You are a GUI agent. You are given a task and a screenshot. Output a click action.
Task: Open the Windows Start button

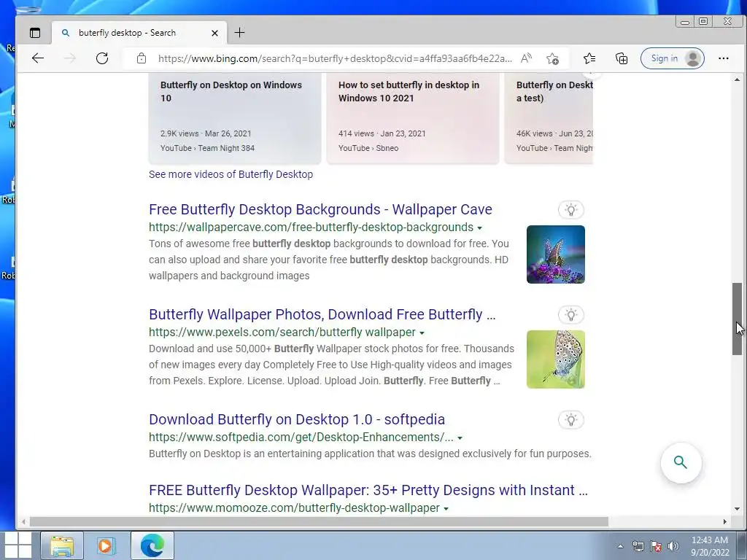18,545
